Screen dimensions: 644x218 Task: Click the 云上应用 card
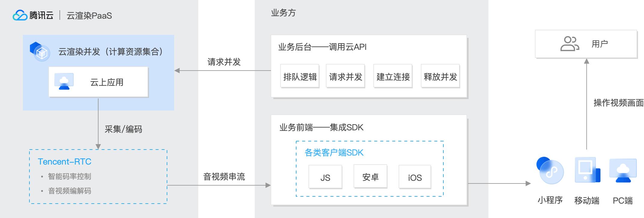[x=99, y=82]
